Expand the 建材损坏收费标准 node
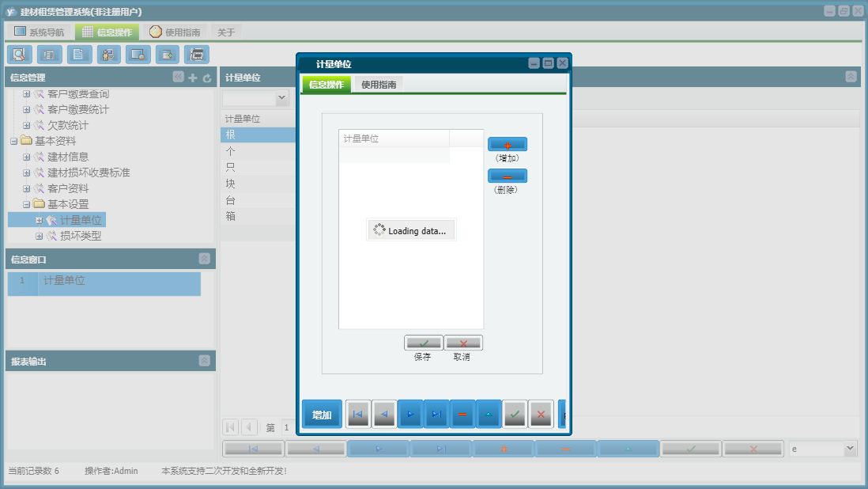This screenshot has height=489, width=868. coord(26,172)
